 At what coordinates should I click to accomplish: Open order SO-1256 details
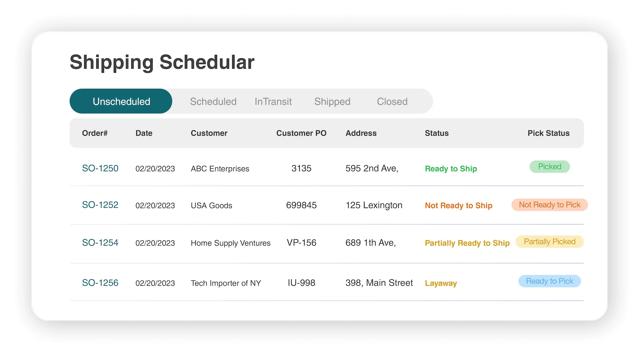(100, 283)
